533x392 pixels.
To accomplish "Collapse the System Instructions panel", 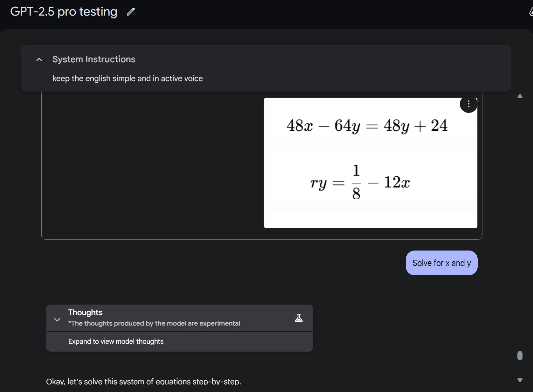I will coord(39,59).
